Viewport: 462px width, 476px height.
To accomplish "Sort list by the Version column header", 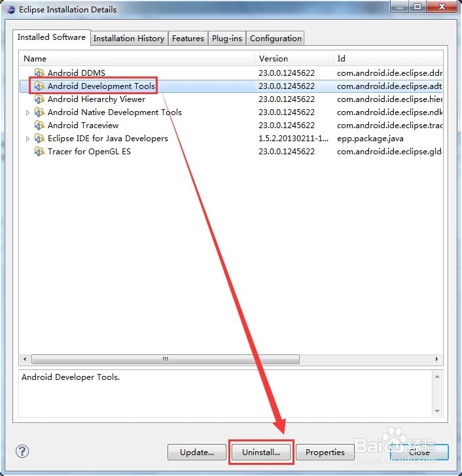I will pyautogui.click(x=294, y=58).
